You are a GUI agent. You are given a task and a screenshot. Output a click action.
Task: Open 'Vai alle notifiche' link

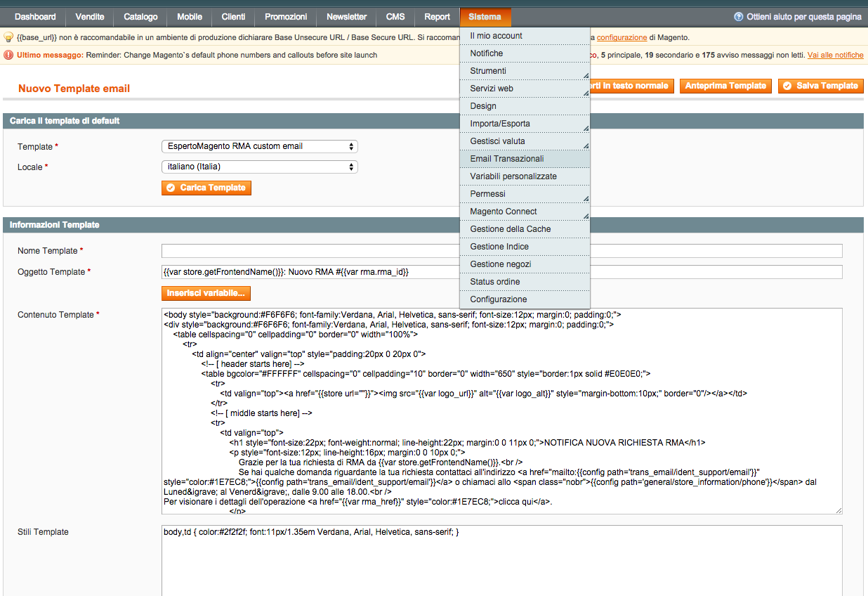tap(836, 55)
